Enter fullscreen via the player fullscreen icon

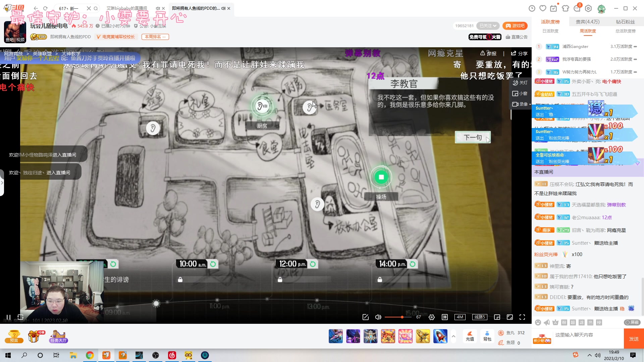(523, 317)
